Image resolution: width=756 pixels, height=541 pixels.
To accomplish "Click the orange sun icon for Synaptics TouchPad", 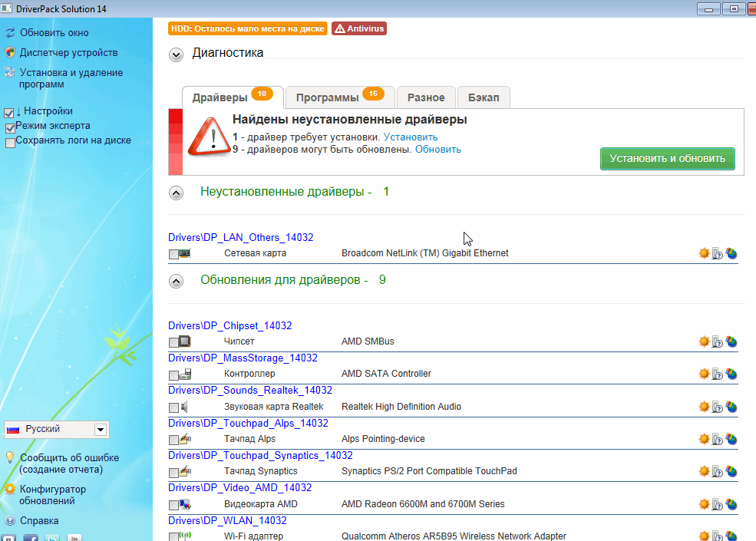I will [x=704, y=471].
